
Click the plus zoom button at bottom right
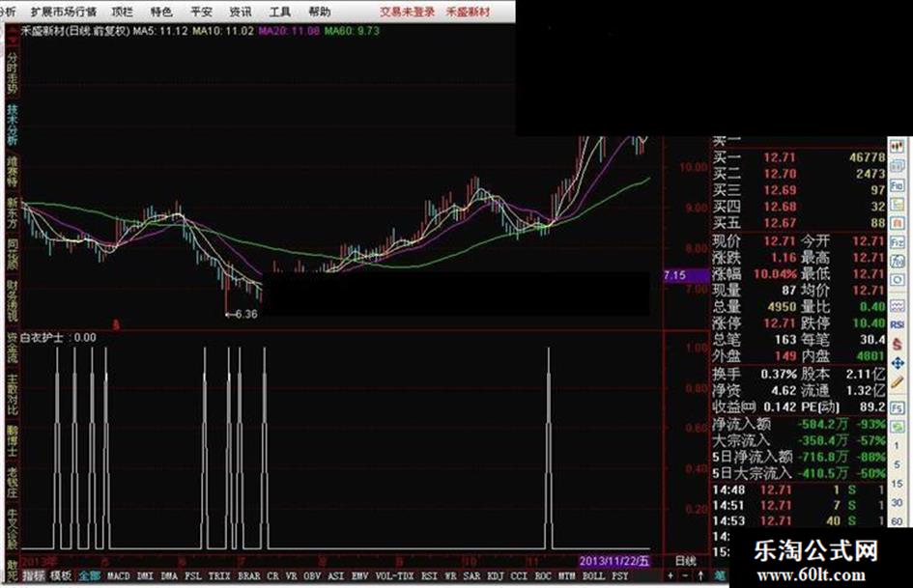pos(670,575)
